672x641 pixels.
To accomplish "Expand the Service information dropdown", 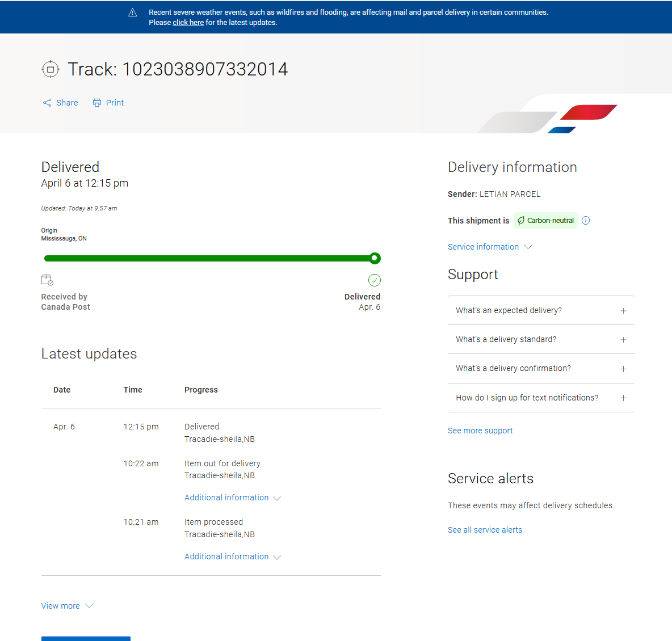I will point(489,247).
